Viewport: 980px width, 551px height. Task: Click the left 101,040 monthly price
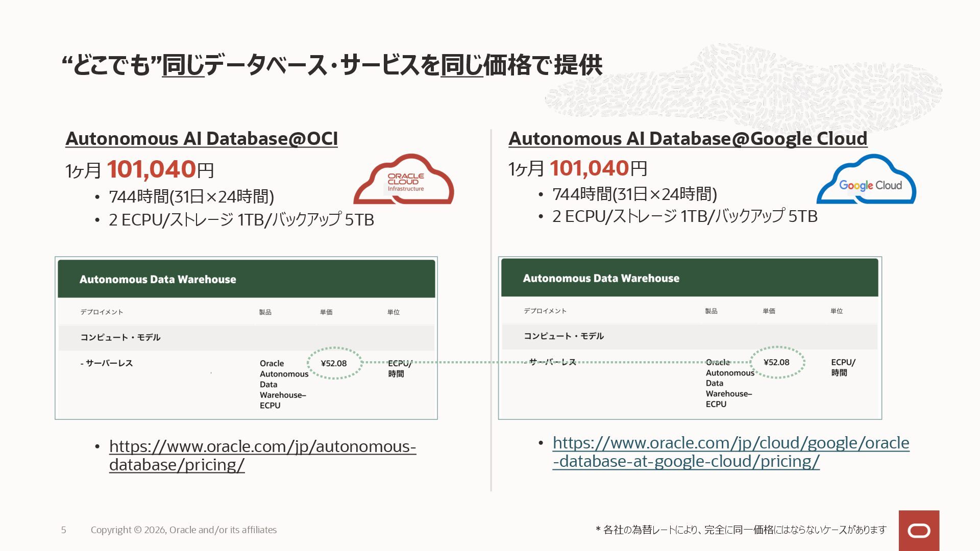(152, 169)
